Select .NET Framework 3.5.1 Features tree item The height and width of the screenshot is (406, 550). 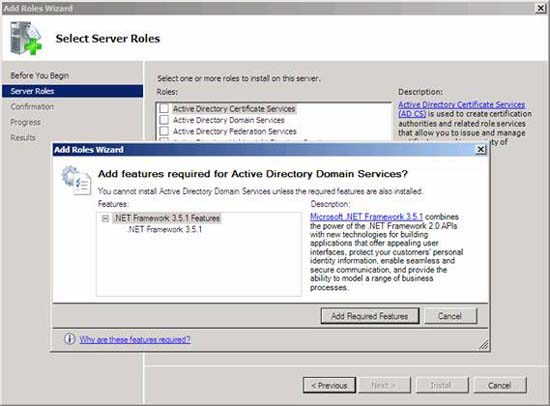tap(167, 218)
